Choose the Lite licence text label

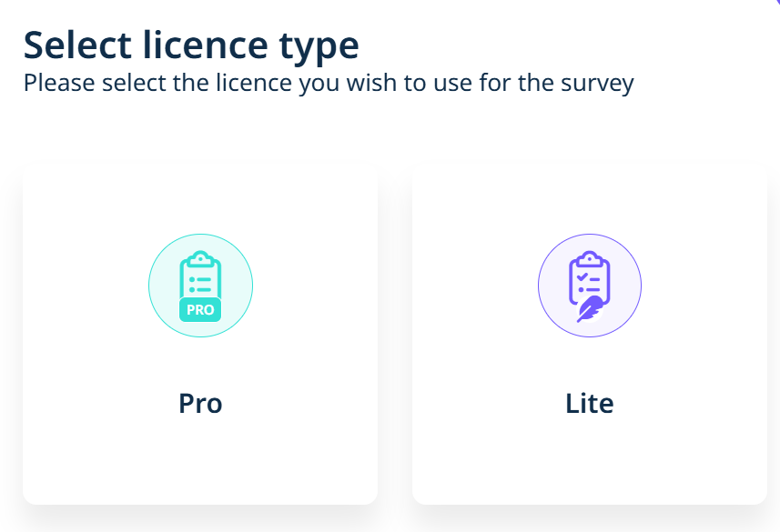pyautogui.click(x=590, y=403)
